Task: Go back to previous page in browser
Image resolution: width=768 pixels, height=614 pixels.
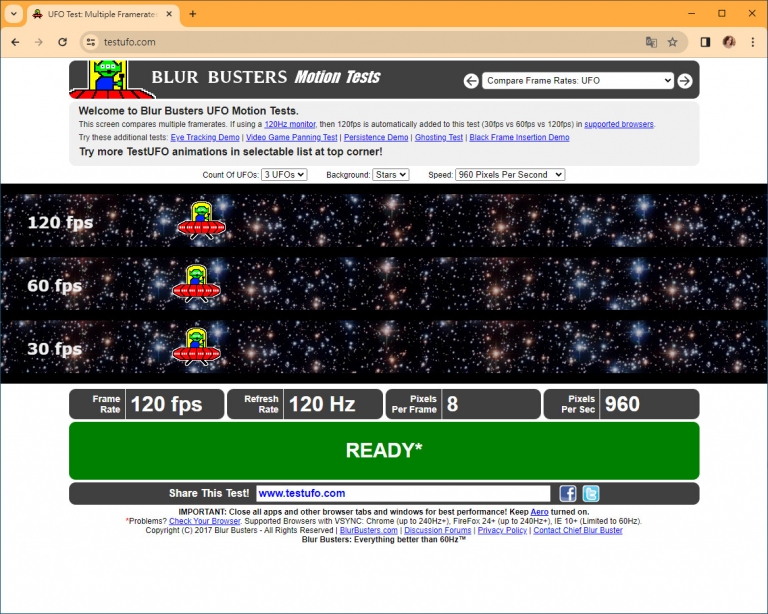Action: [15, 42]
